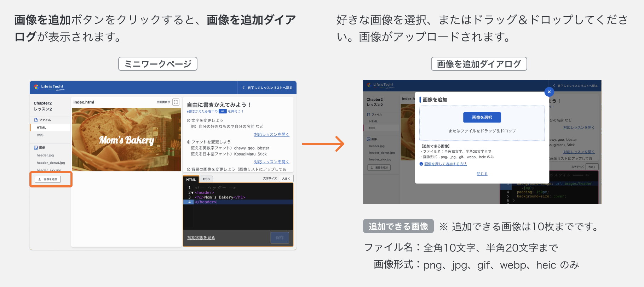Click 終了してレッスンリストへ戻る in the mini work page header
The width and height of the screenshot is (644, 287).
click(x=268, y=88)
